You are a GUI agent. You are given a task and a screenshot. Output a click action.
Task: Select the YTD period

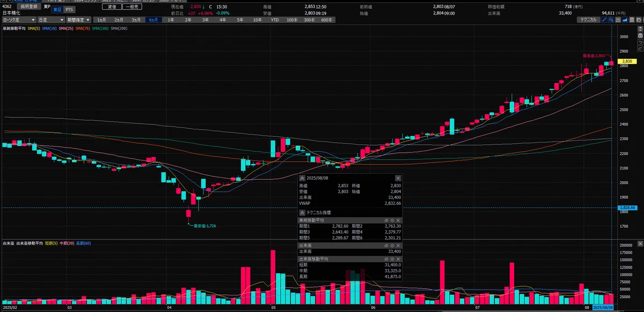click(275, 20)
